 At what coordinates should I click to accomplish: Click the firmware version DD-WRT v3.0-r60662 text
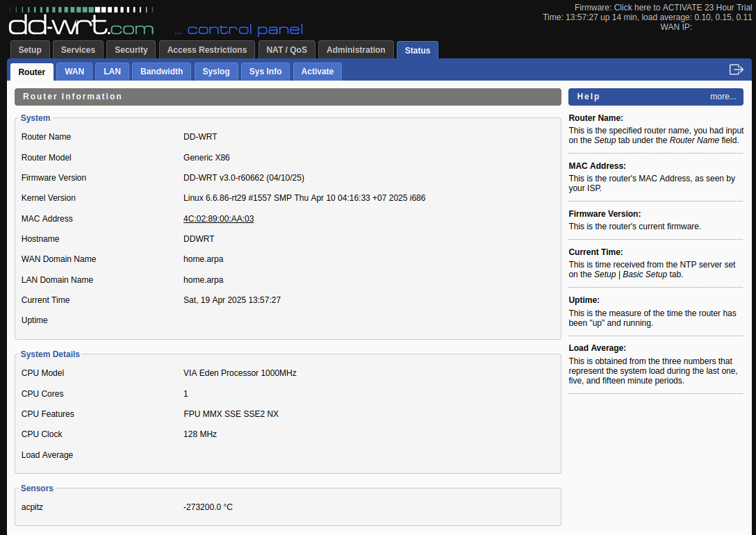click(x=243, y=178)
